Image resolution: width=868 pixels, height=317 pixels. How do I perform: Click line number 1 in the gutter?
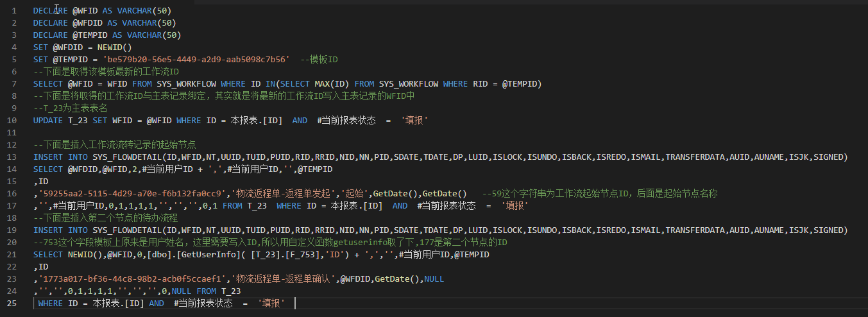point(14,11)
